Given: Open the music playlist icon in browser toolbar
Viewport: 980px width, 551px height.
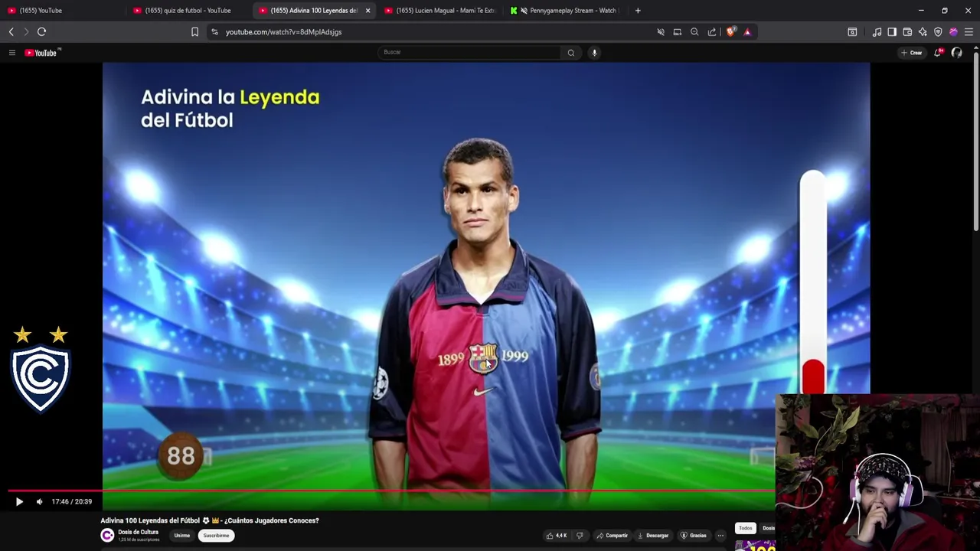Looking at the screenshot, I should [877, 32].
